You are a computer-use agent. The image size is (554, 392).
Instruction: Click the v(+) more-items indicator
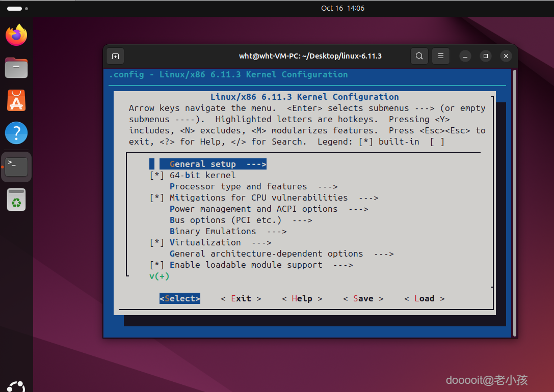[x=160, y=276]
